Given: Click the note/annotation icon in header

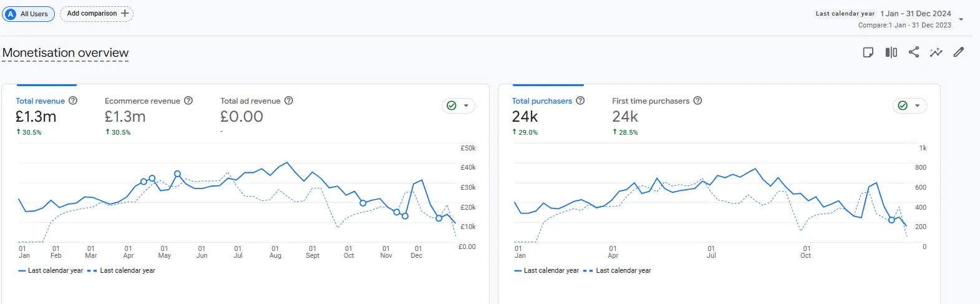Looking at the screenshot, I should coord(868,52).
